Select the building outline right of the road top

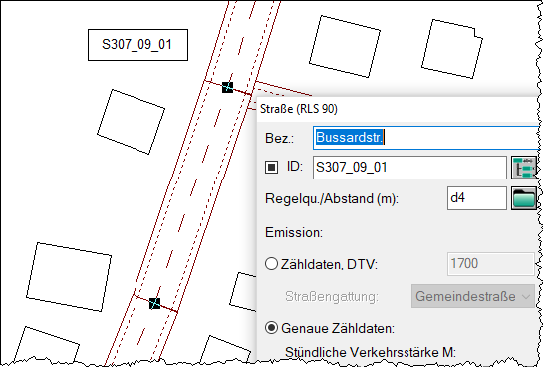coord(345,46)
